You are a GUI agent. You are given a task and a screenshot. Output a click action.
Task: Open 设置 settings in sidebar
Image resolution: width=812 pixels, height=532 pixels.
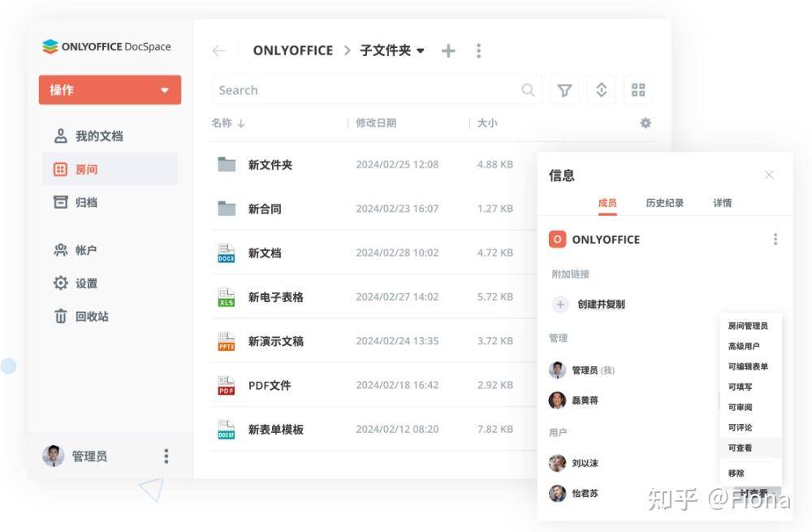click(76, 283)
